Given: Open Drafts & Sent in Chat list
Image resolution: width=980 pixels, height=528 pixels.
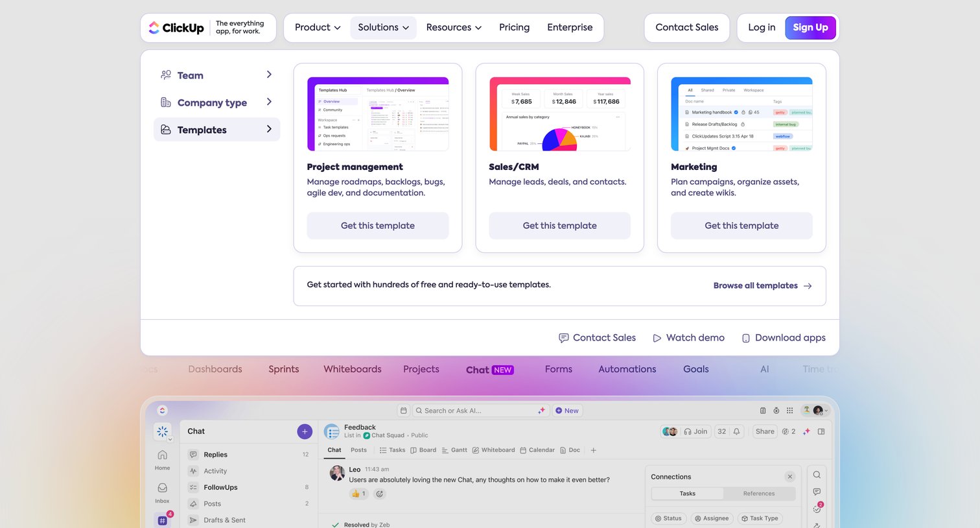Looking at the screenshot, I should coord(249,520).
